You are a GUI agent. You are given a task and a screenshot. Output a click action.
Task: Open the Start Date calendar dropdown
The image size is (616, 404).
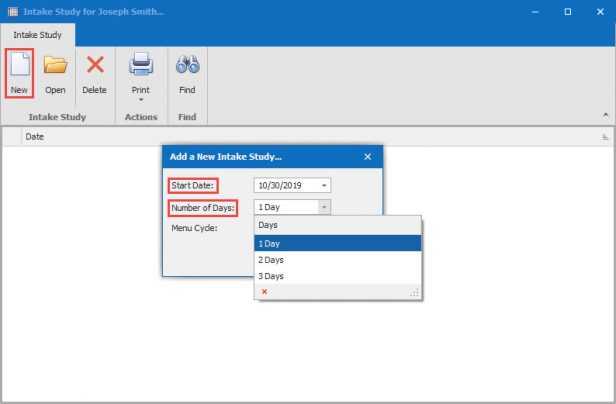tap(323, 185)
